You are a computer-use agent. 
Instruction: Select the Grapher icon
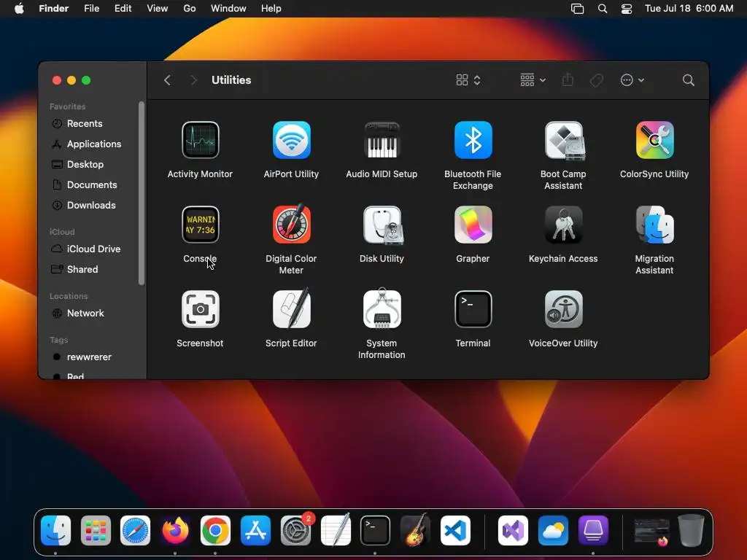point(473,225)
